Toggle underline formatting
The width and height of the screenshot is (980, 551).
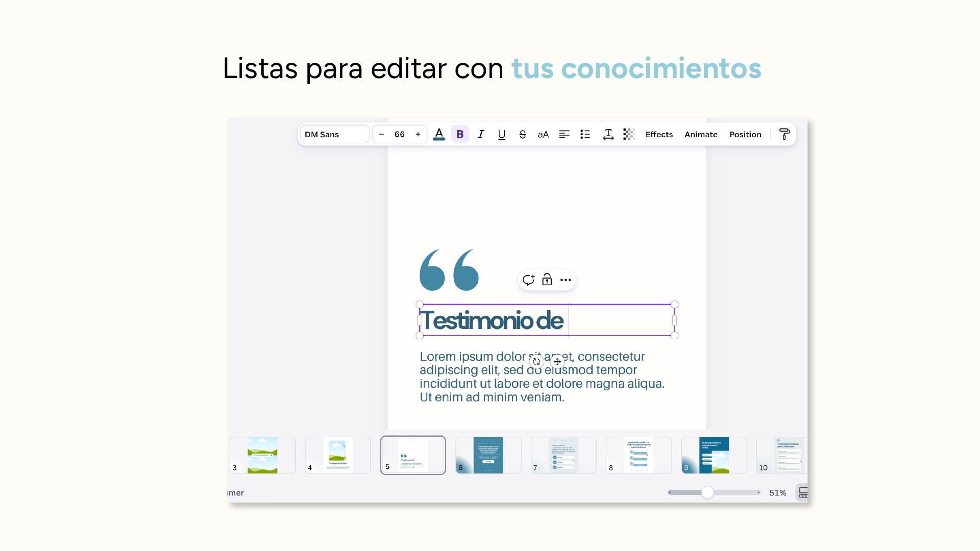[x=502, y=134]
